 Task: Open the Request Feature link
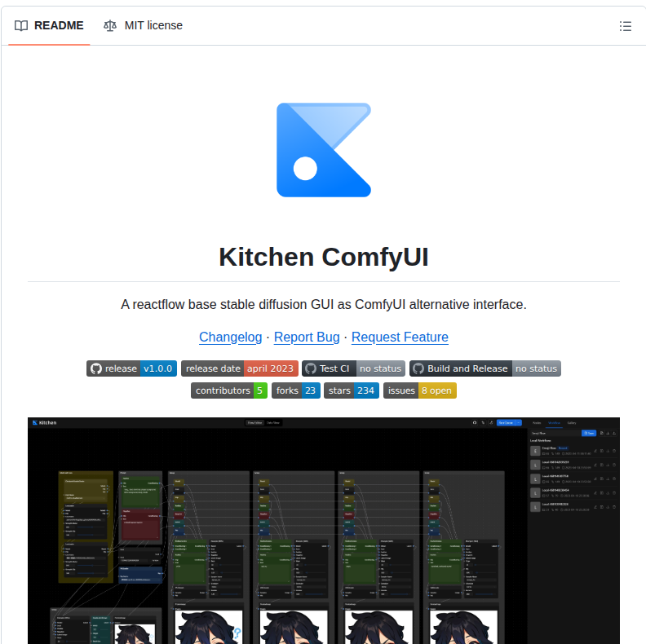[x=400, y=337]
